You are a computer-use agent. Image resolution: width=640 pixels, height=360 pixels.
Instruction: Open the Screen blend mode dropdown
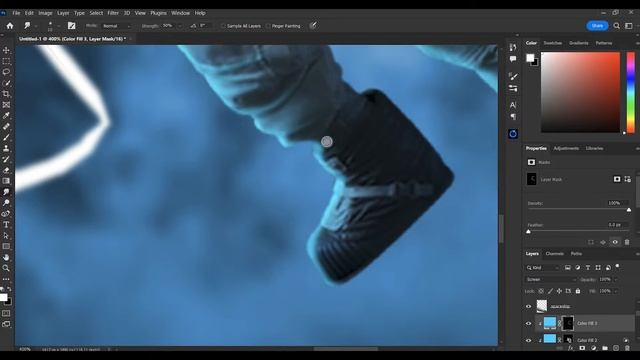tap(551, 280)
